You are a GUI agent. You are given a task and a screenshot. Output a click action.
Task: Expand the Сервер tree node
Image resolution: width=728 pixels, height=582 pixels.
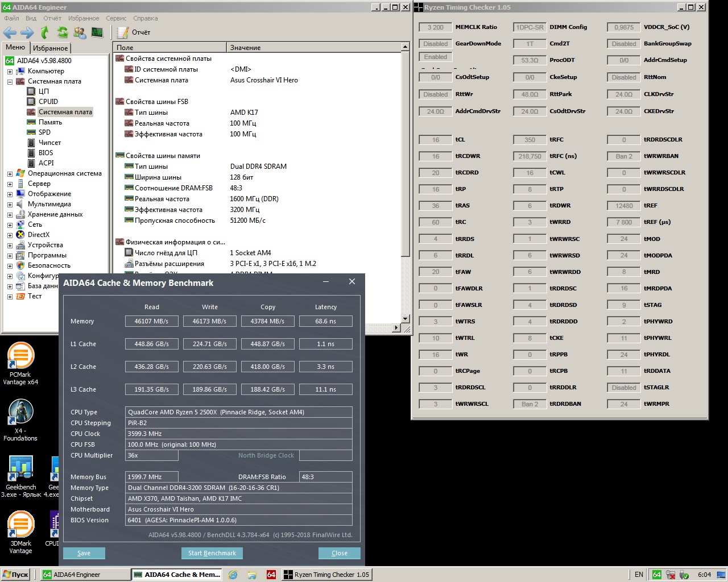[x=10, y=184]
